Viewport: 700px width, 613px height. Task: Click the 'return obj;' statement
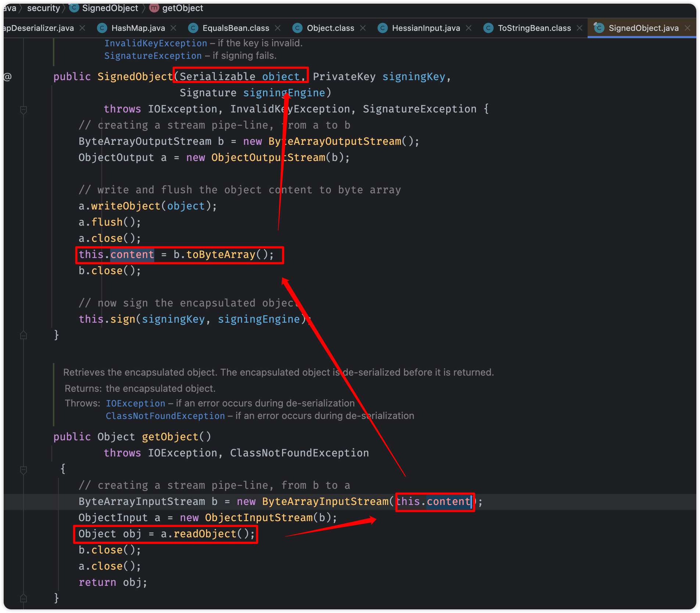point(113,582)
